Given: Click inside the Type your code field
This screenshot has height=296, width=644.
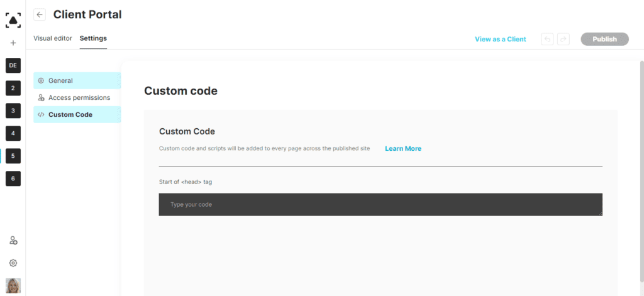Looking at the screenshot, I should pos(380,204).
